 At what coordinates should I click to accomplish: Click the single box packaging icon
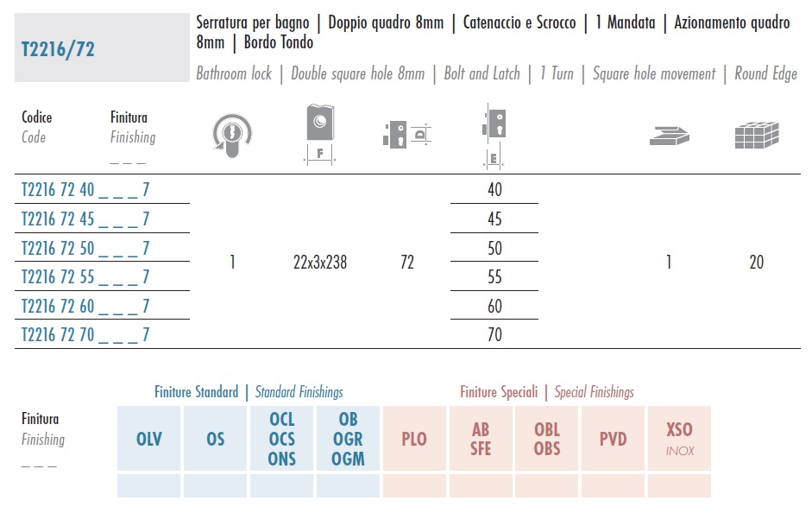click(669, 136)
